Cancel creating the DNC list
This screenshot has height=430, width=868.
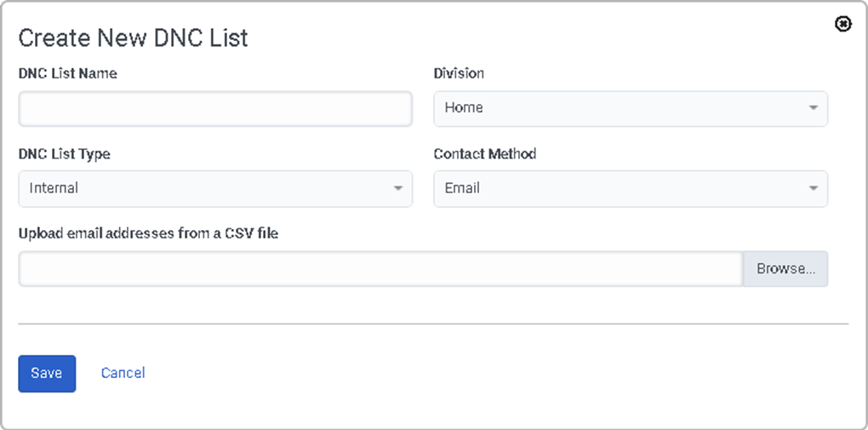tap(123, 374)
